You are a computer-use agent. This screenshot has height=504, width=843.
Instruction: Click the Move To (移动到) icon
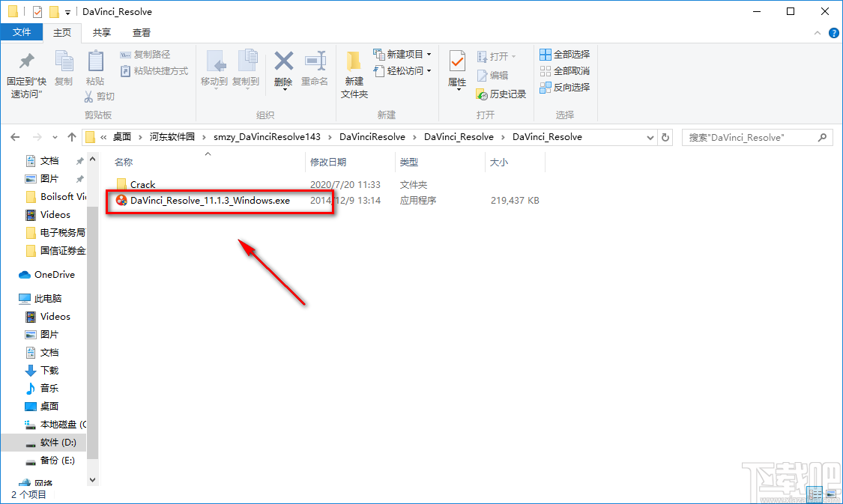tap(214, 61)
